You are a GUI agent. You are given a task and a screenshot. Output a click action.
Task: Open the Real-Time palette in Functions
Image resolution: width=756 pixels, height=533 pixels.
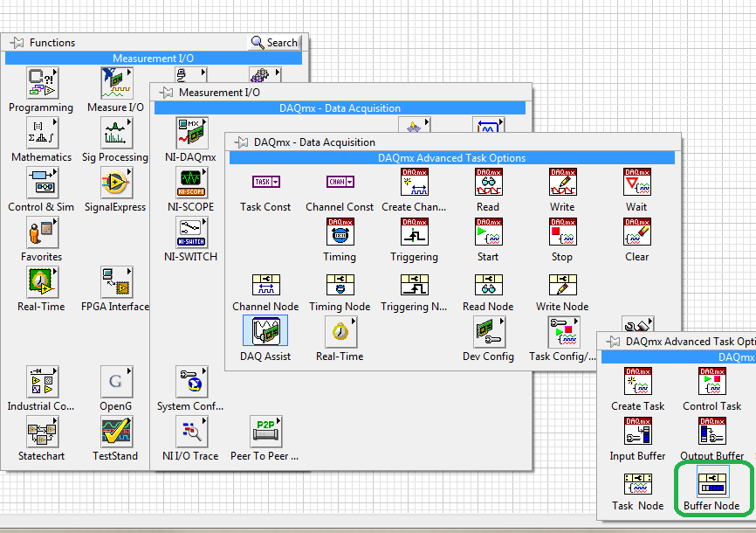click(x=42, y=282)
